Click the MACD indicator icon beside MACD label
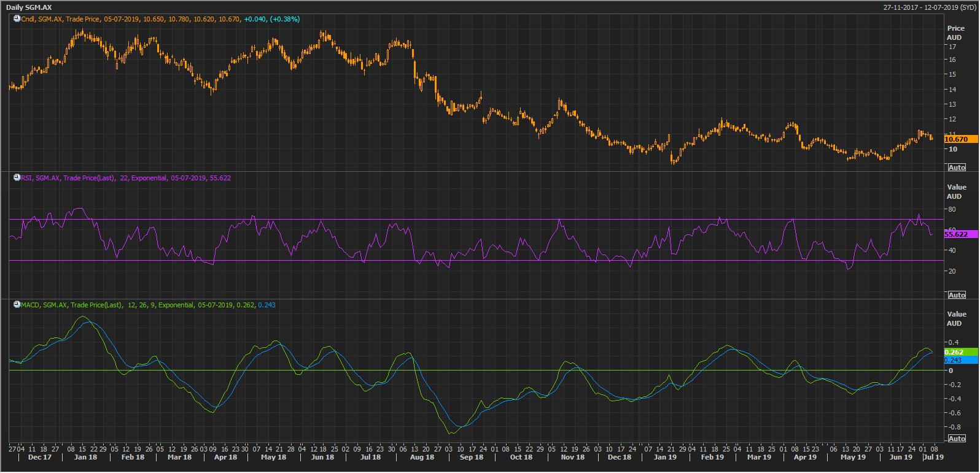The height and width of the screenshot is (473, 980). click(17, 305)
